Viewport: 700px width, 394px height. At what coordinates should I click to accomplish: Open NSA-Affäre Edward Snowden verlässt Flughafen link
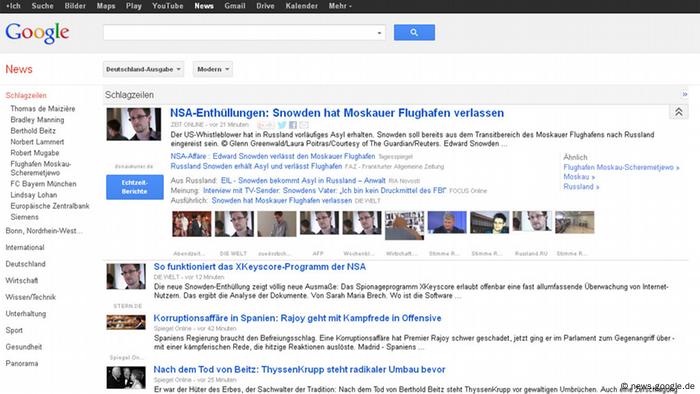pyautogui.click(x=273, y=156)
